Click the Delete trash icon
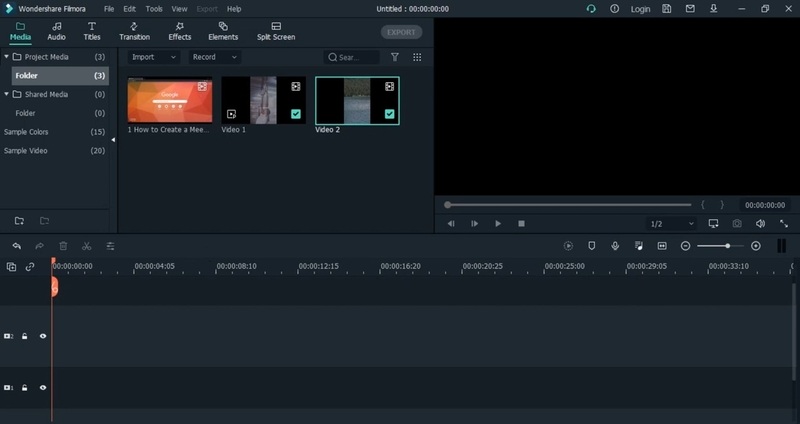Viewport: 800px width, 424px height. pos(63,245)
